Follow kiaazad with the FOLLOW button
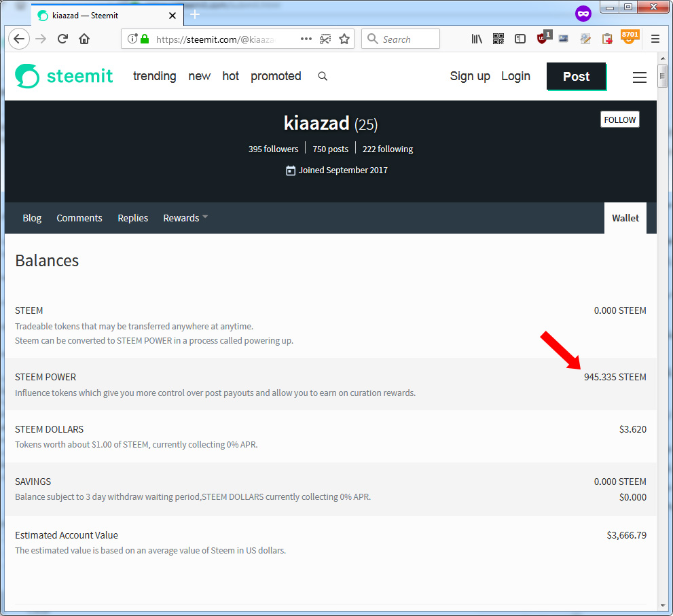 tap(620, 120)
